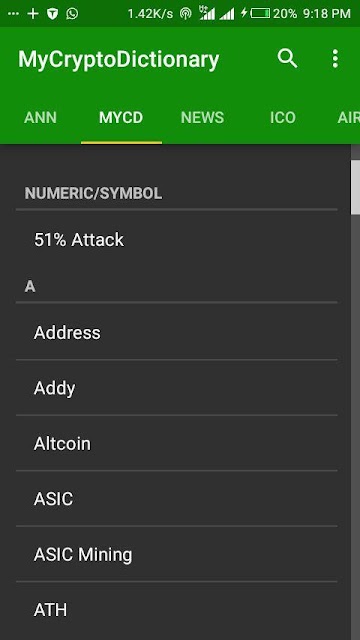The width and height of the screenshot is (360, 640).
Task: Tap the WhatsApp notification icon
Action: tap(72, 13)
